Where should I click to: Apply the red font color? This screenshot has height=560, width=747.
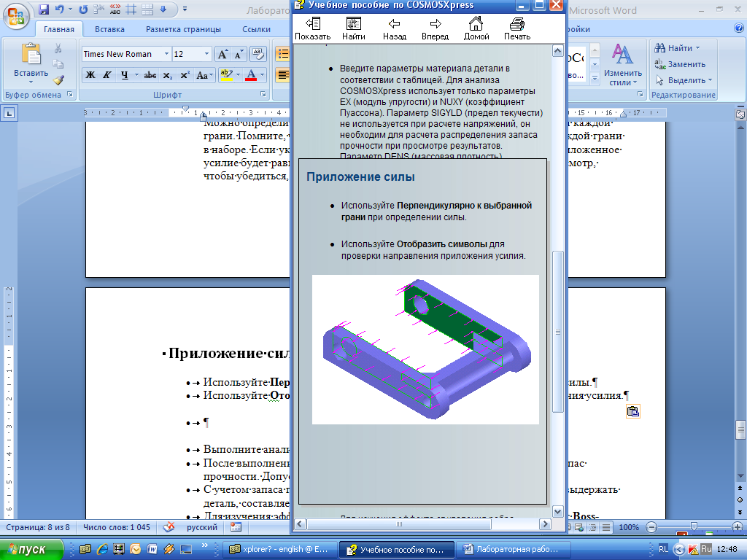coord(251,75)
